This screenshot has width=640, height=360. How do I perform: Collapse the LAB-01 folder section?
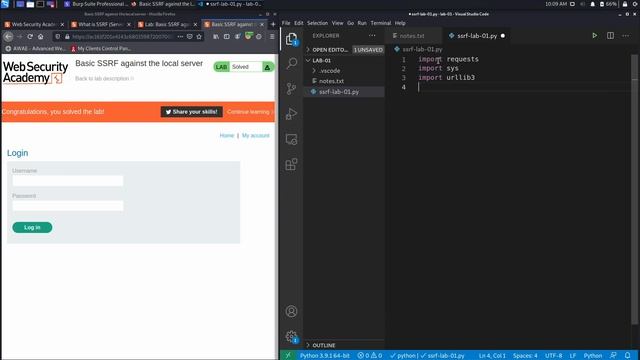(x=344, y=60)
